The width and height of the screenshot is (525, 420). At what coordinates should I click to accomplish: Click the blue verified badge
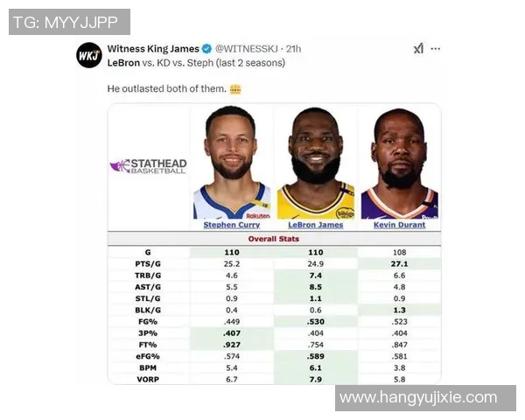point(206,49)
